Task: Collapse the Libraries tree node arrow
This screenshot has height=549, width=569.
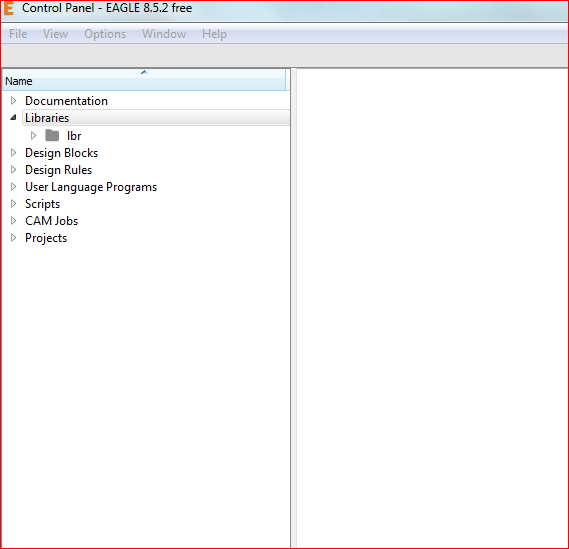Action: pyautogui.click(x=13, y=117)
